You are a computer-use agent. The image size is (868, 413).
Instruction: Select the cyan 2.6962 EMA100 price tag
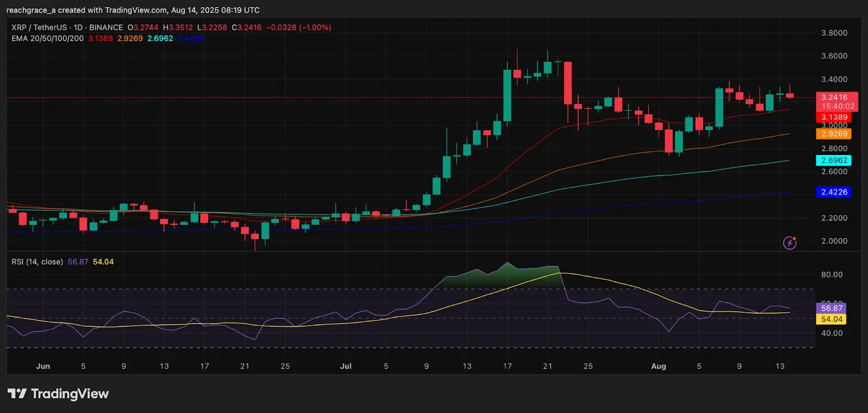tap(833, 160)
